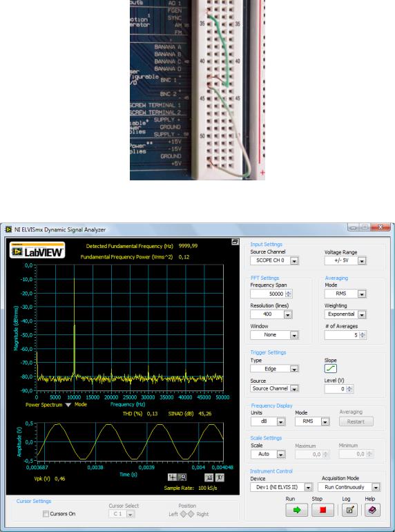Click the Scale Maximum field
This screenshot has width=395, height=532.
pyautogui.click(x=309, y=454)
